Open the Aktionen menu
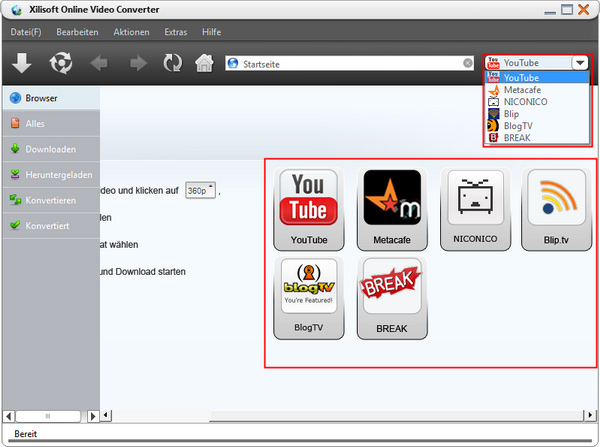This screenshot has width=600, height=447. click(131, 32)
